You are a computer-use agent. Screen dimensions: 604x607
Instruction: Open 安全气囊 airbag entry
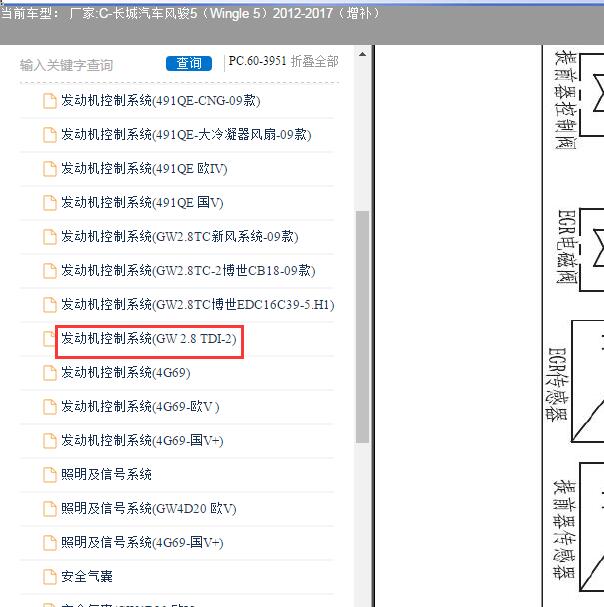[x=87, y=577]
